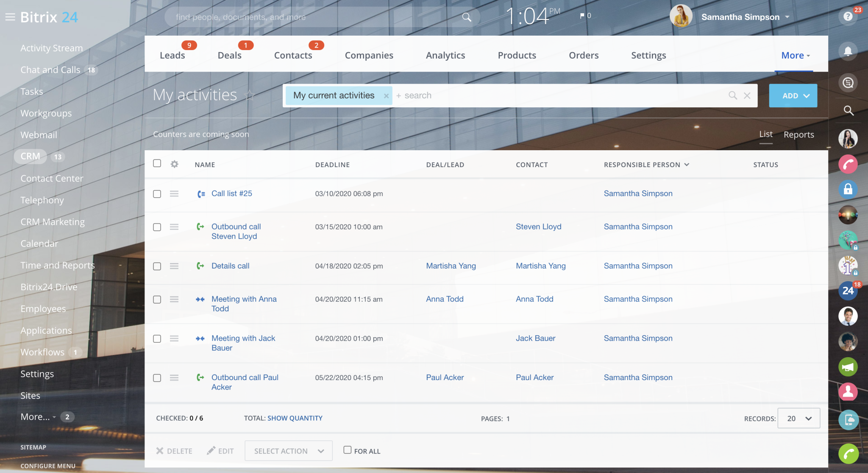
Task: Open the SELECT ACTION dropdown
Action: pyautogui.click(x=288, y=451)
